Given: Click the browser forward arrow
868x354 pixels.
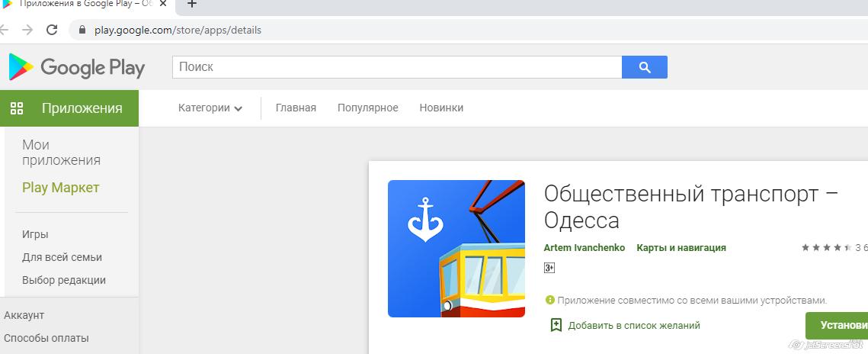Looking at the screenshot, I should [x=27, y=31].
